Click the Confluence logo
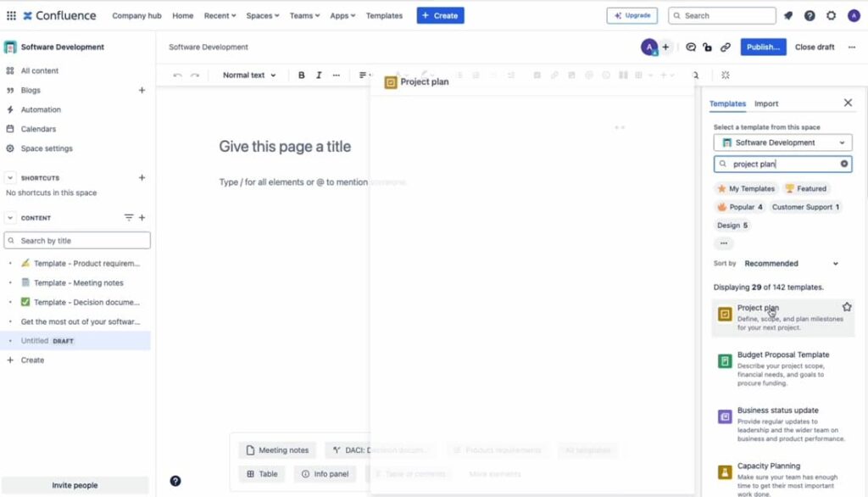 click(59, 15)
